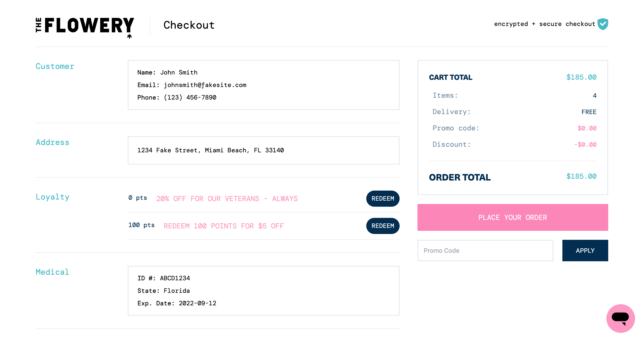Click the '100 pts' label
This screenshot has width=644, height=340.
pos(141,225)
